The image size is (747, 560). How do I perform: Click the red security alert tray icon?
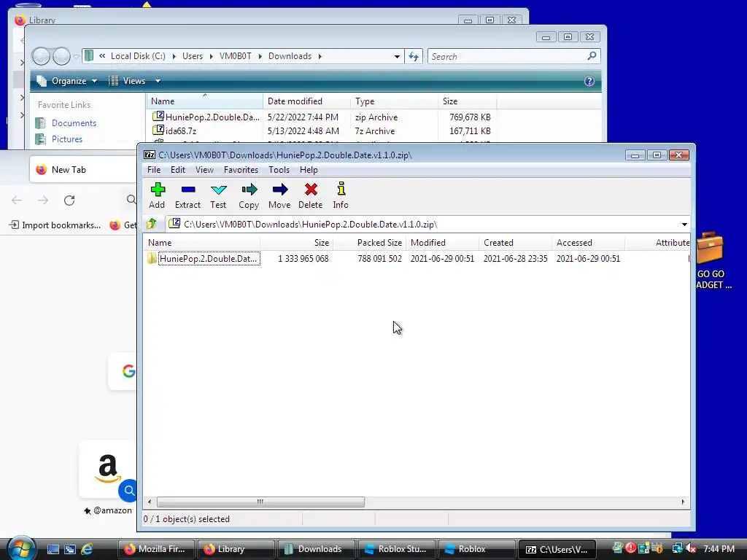(x=630, y=548)
